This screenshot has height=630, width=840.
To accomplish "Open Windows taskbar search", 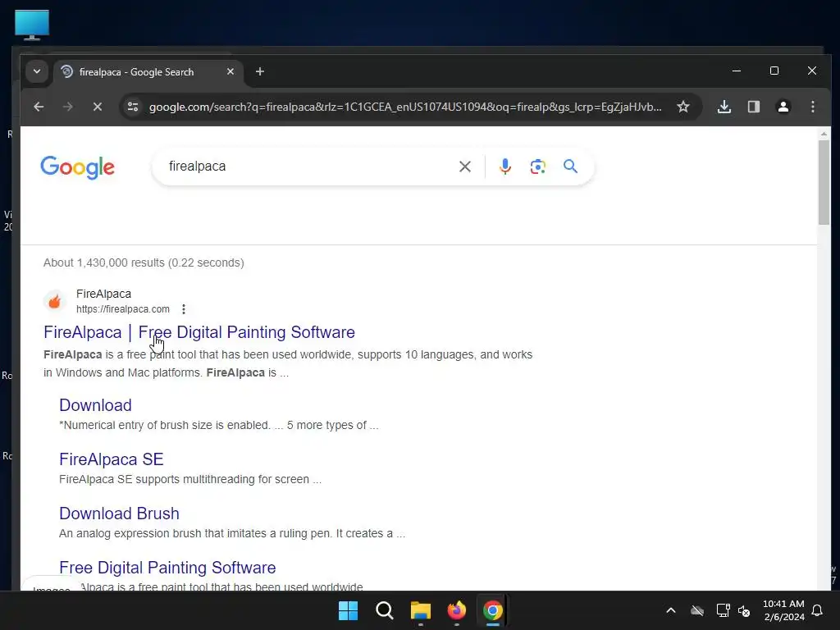I will [385, 610].
